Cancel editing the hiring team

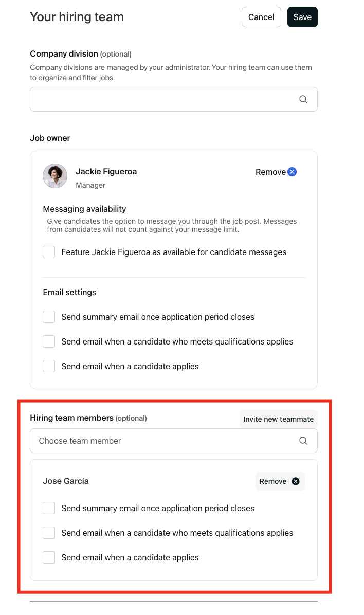tap(261, 17)
